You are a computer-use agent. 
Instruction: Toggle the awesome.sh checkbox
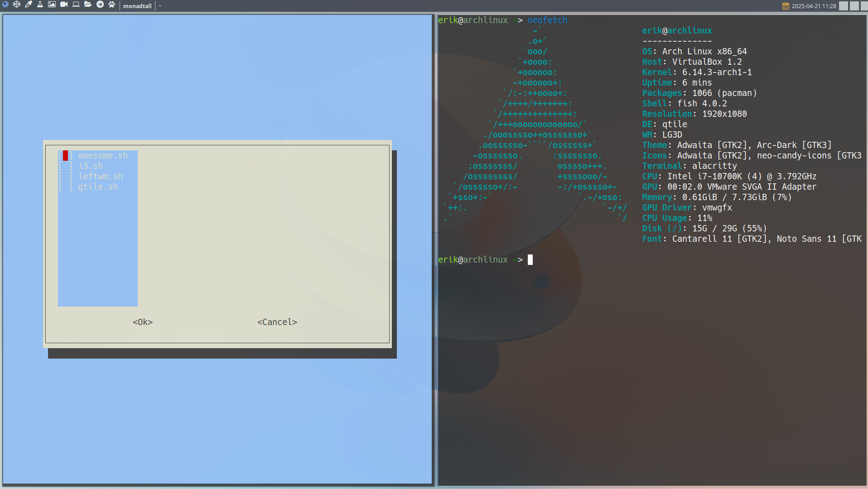(65, 156)
